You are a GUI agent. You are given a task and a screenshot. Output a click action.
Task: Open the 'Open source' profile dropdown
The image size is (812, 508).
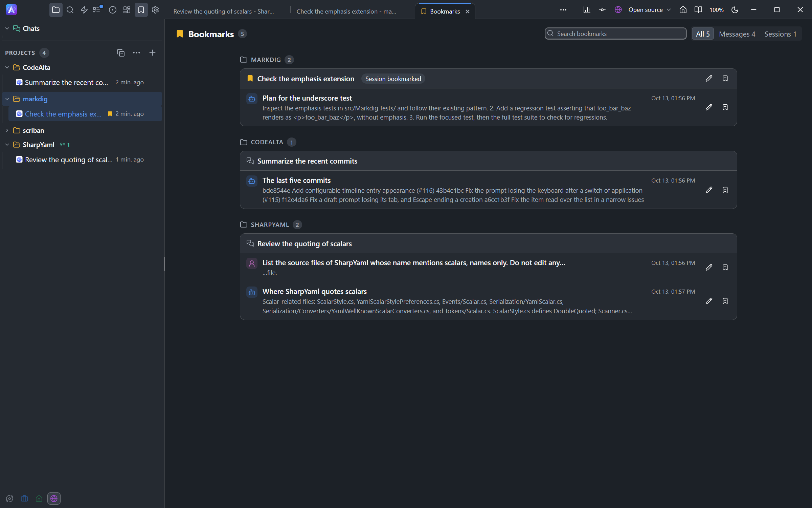coord(643,10)
